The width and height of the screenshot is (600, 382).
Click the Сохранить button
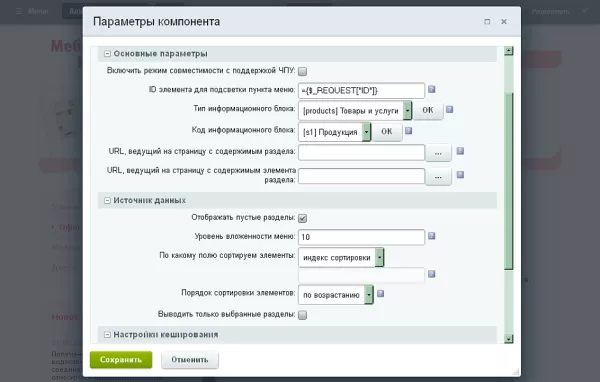click(x=121, y=360)
